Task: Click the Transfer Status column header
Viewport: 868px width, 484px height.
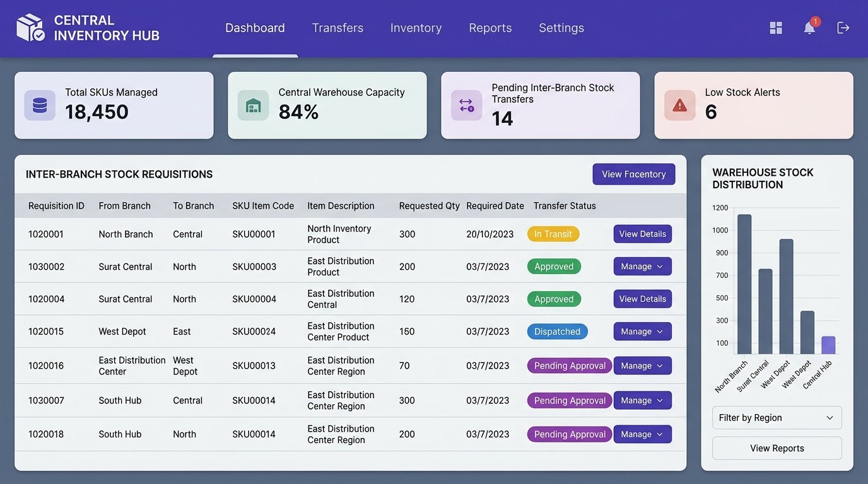Action: pyautogui.click(x=565, y=206)
